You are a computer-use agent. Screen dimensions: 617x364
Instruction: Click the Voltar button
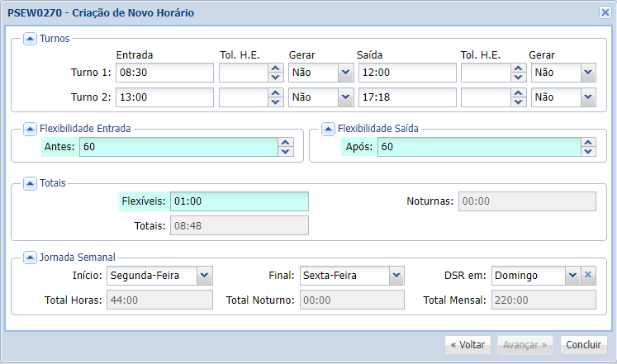[467, 344]
